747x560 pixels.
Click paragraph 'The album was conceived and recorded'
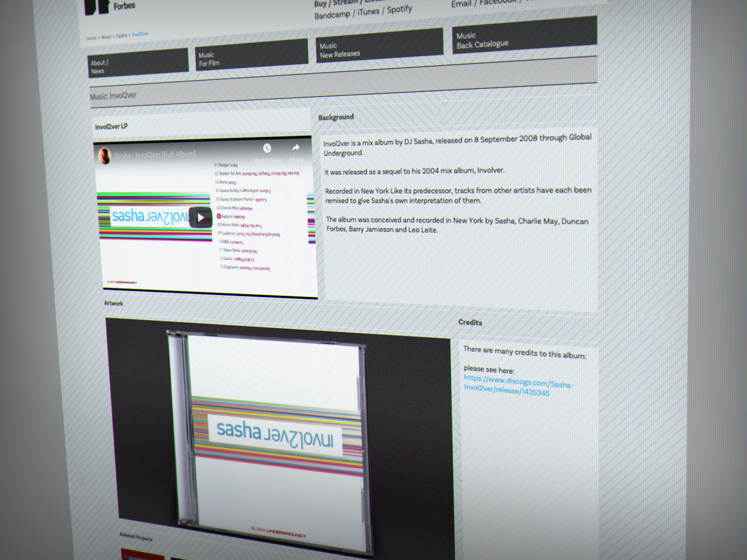457,225
